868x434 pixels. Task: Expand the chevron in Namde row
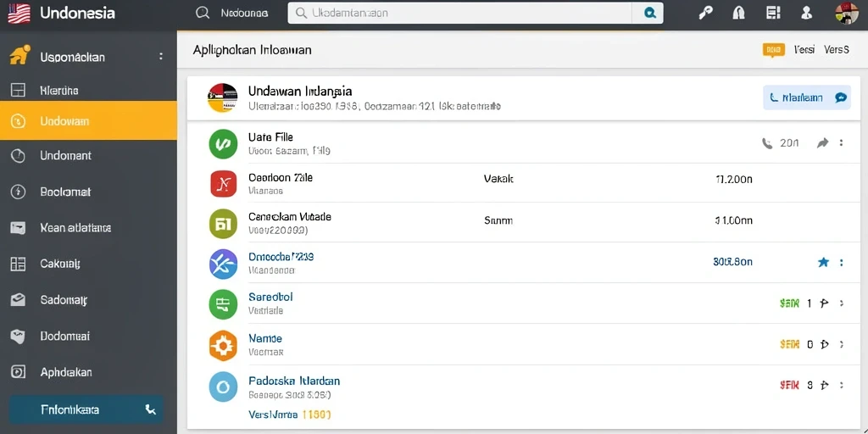click(x=842, y=344)
